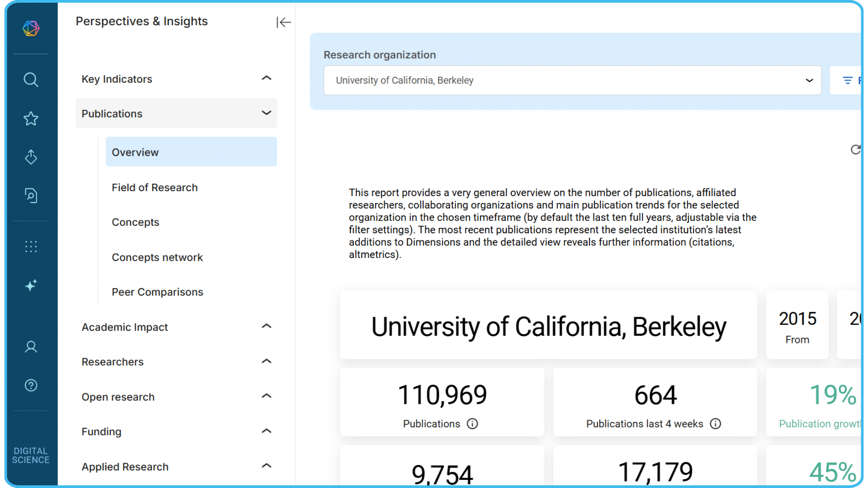
Task: Expand the Researchers section
Action: (x=176, y=361)
